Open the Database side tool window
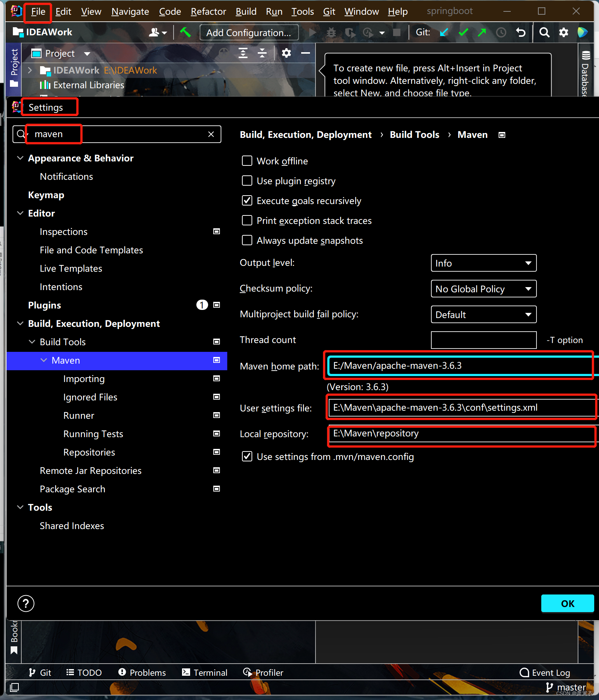Image resolution: width=599 pixels, height=700 pixels. click(585, 73)
